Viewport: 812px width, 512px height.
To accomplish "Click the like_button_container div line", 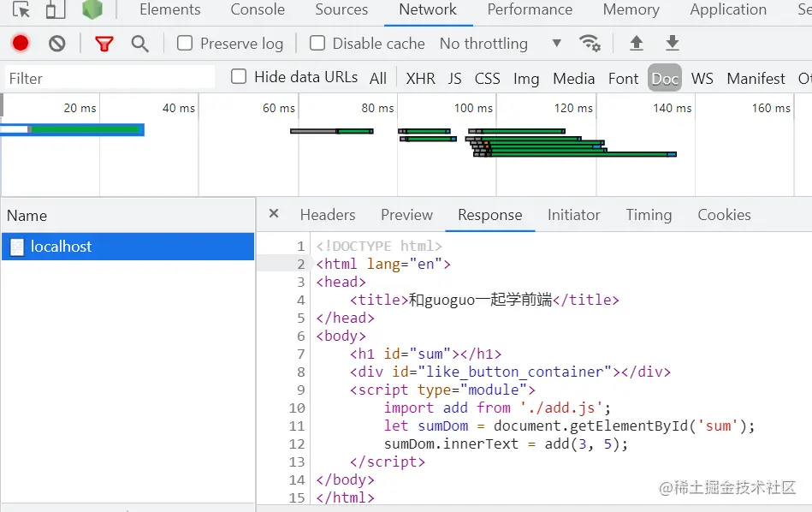I will [x=510, y=372].
